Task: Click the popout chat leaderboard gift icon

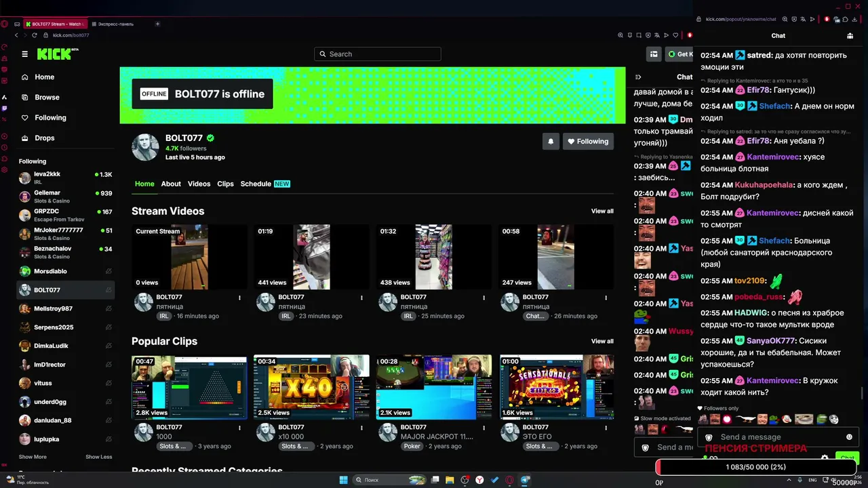Action: pos(850,36)
